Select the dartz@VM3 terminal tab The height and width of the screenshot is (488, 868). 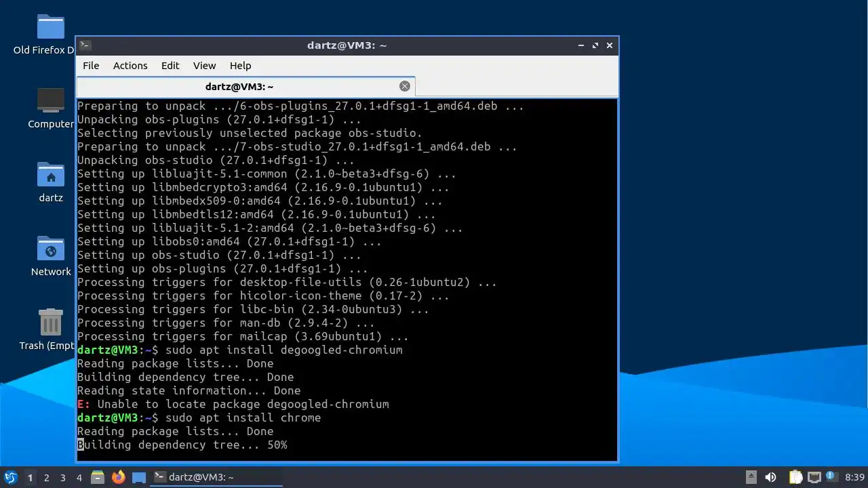click(x=245, y=87)
